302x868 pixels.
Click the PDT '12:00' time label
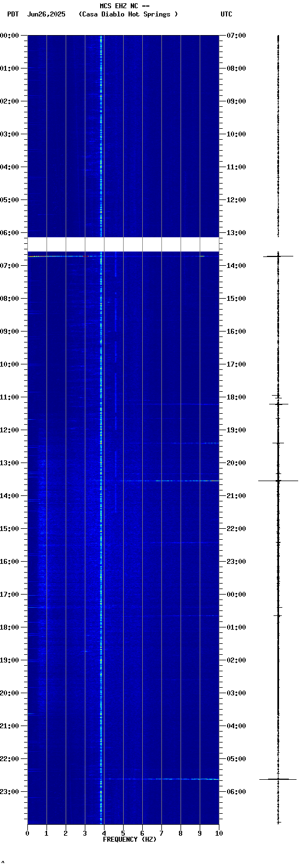pyautogui.click(x=10, y=430)
